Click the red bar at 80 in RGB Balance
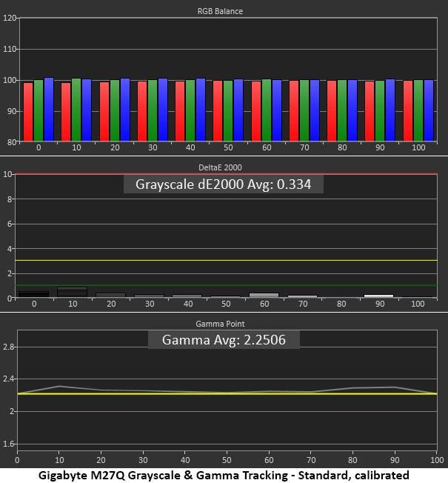The height and width of the screenshot is (483, 448). pos(332,111)
